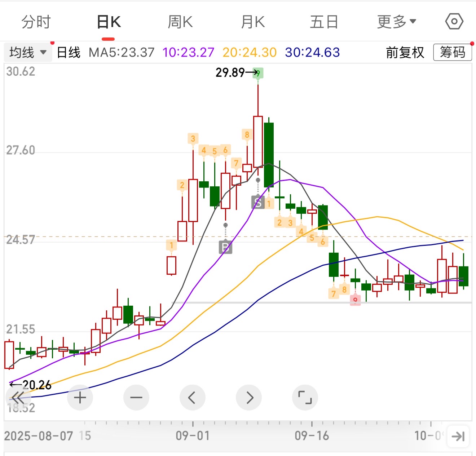Screen dimensions: 476x456
Task: Open the 五日 five-day tab
Action: click(324, 22)
